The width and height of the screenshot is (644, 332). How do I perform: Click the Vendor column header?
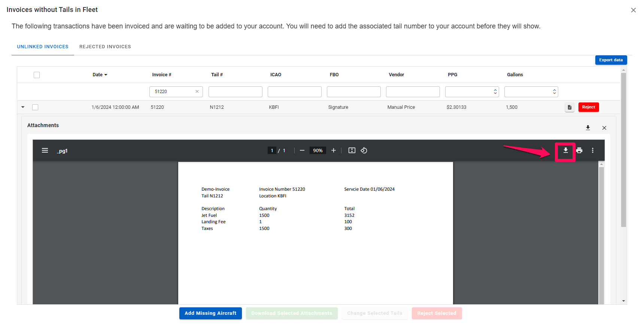coord(397,75)
